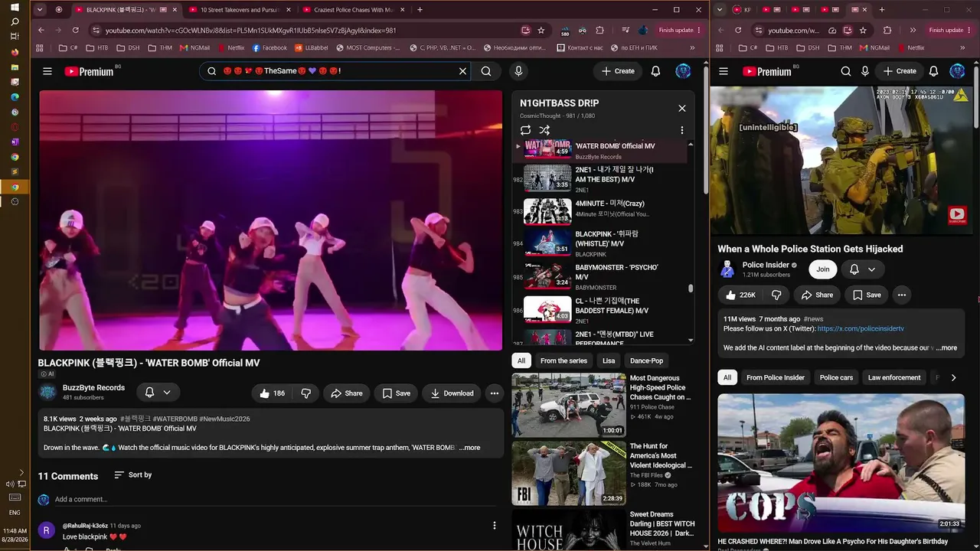
Task: Bookmark the page with star icon in left browser
Action: [x=541, y=30]
